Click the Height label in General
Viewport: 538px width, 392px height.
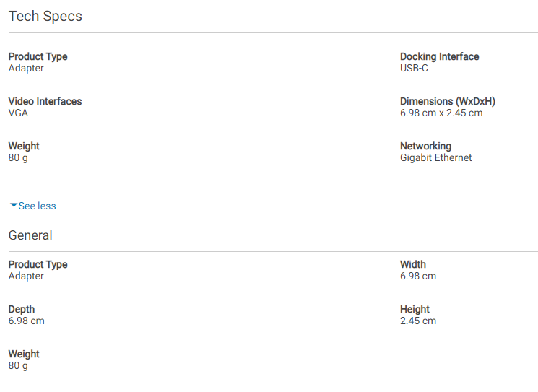415,309
